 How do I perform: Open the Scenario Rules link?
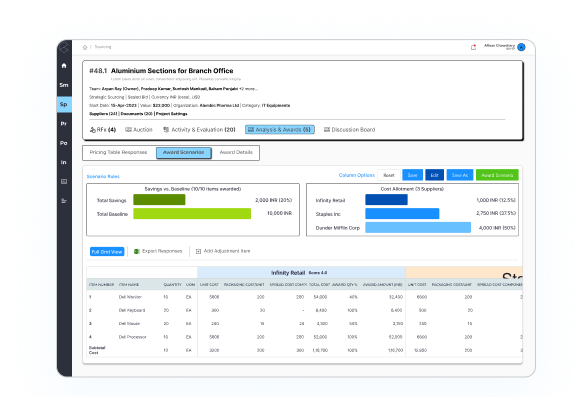click(103, 176)
